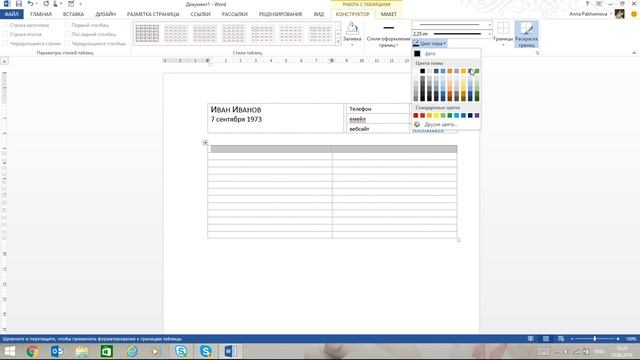Open the green Publisher taskbar icon
This screenshot has height=360, width=640.
[107, 351]
